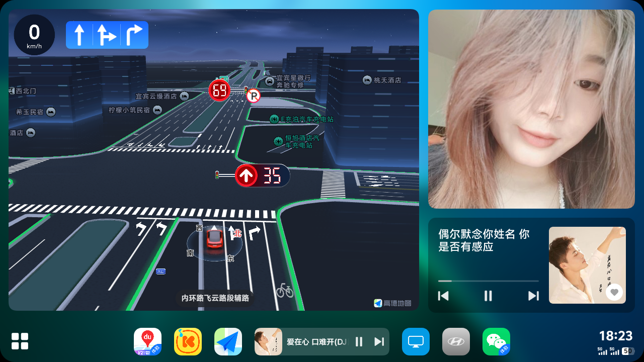Like the current song with heart icon

pyautogui.click(x=614, y=292)
